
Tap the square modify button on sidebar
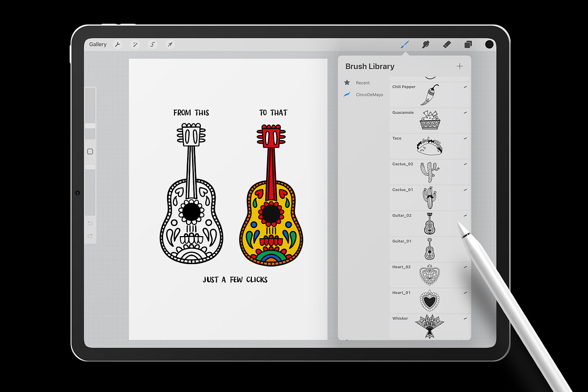click(90, 152)
